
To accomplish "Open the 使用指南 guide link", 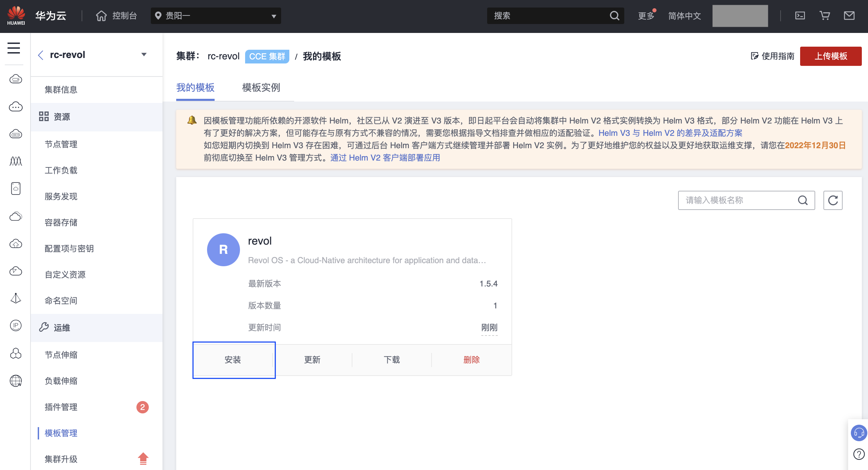I will click(x=773, y=56).
